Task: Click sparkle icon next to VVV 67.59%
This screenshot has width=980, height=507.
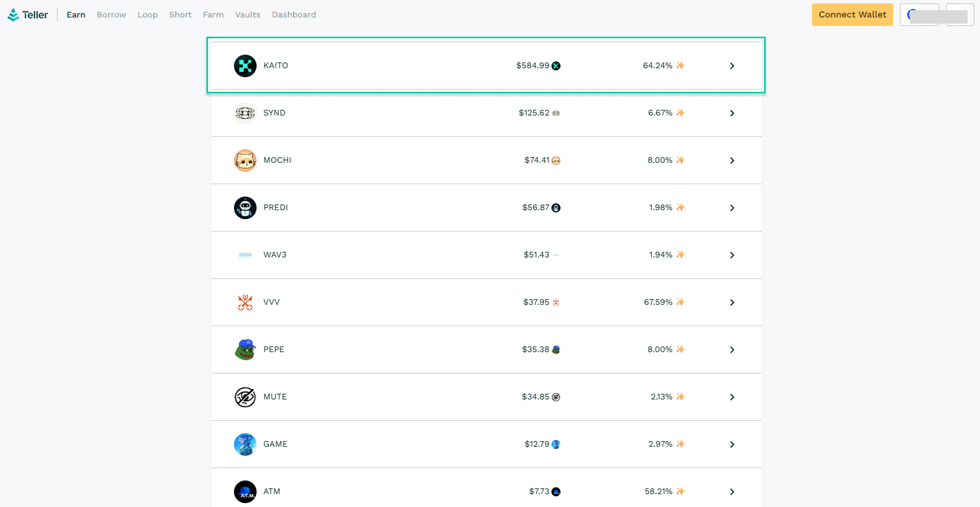Action: click(681, 302)
